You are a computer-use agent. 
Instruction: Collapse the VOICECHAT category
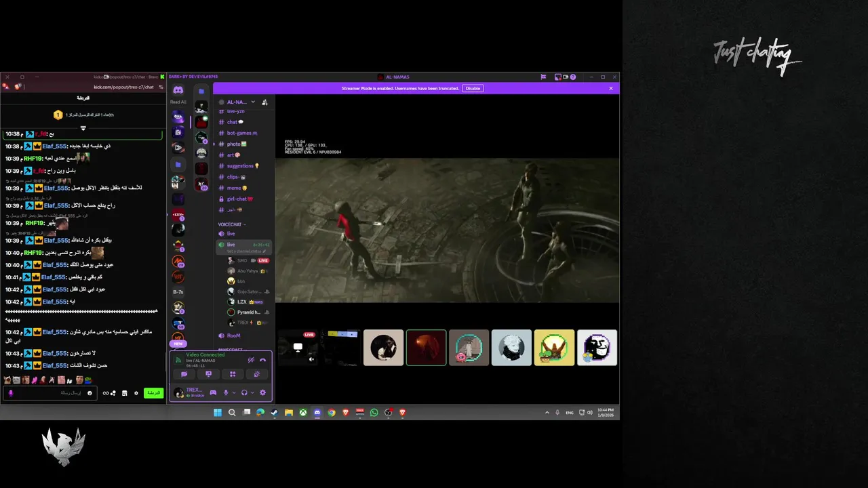232,224
